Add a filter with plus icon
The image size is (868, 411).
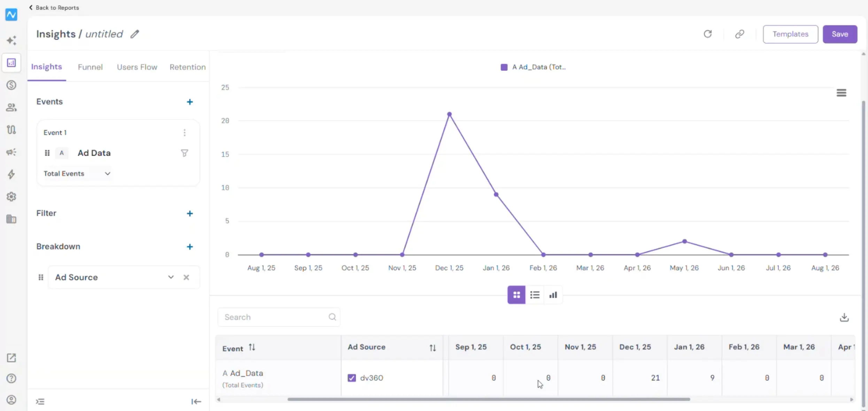tap(190, 214)
